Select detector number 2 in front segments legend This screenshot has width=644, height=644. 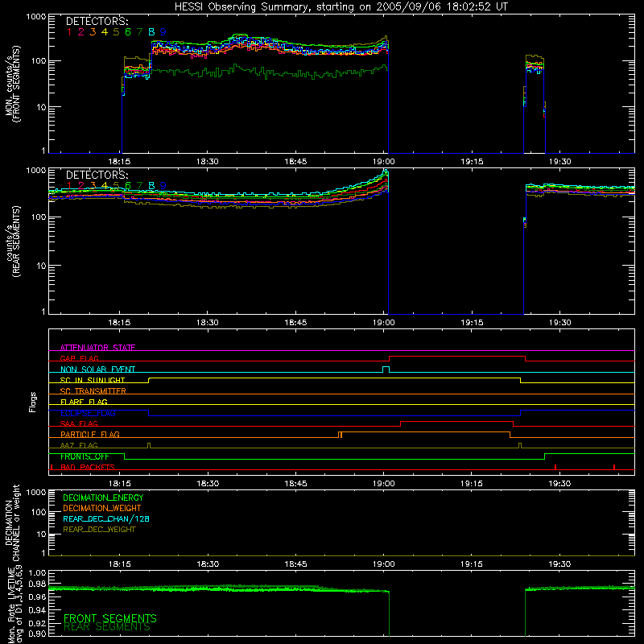(x=81, y=32)
